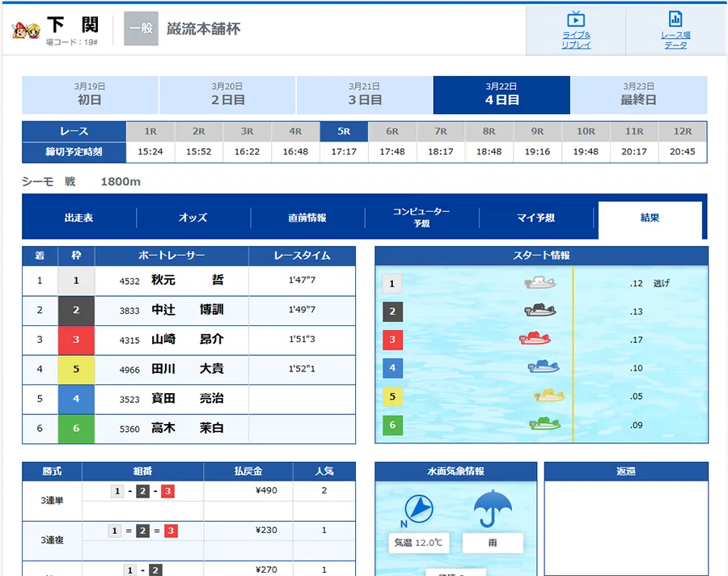
Task: Go to race 12R
Action: coord(682,131)
